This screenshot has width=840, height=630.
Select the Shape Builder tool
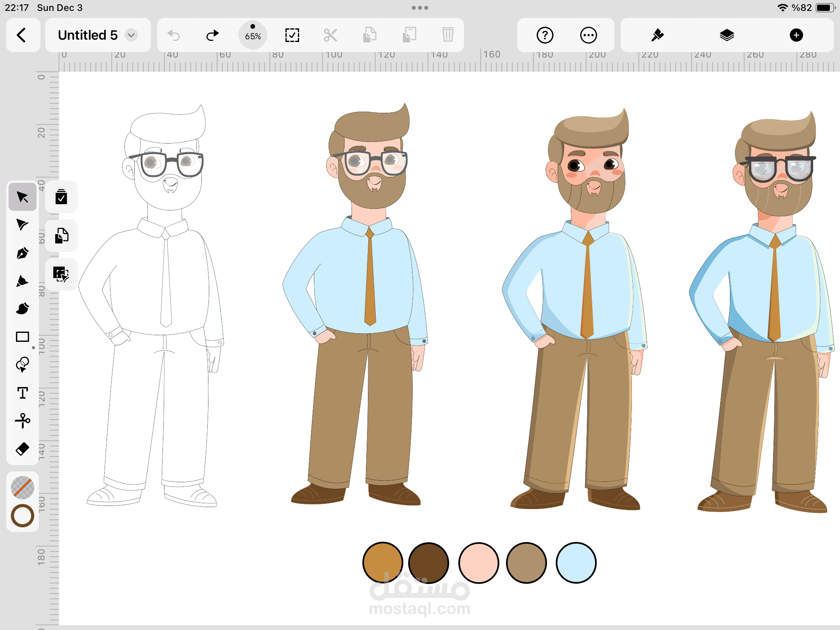[x=23, y=365]
